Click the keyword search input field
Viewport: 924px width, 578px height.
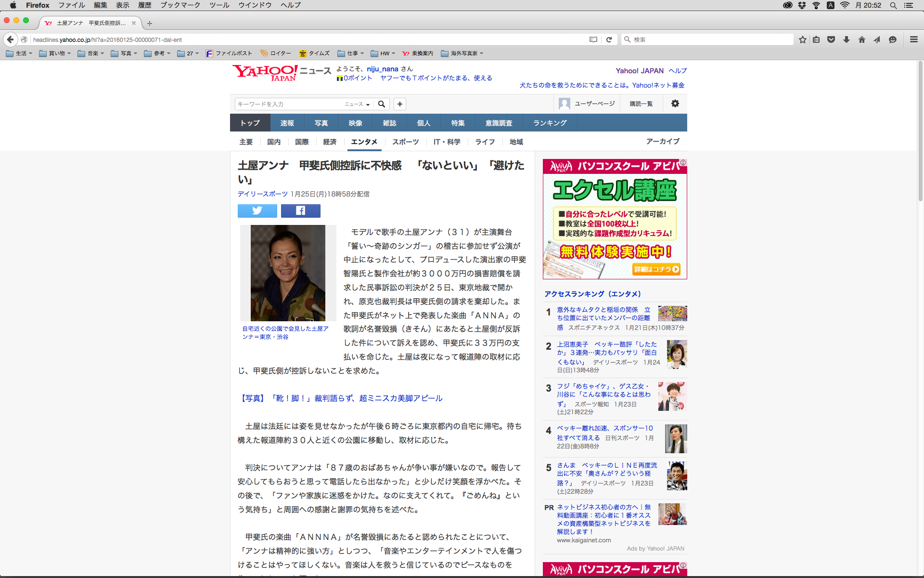(x=289, y=104)
